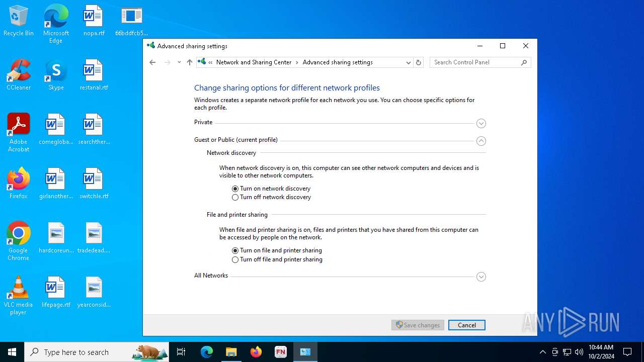Open Firefox desktop shortcut
Screen dimensions: 644x362
19,184
